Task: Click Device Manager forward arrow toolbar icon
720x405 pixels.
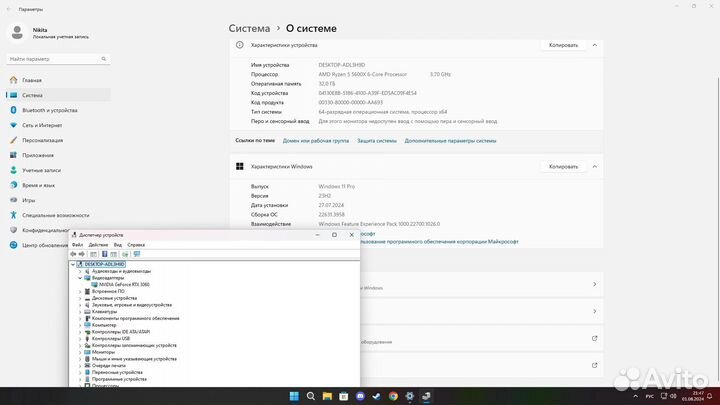Action: (82, 254)
